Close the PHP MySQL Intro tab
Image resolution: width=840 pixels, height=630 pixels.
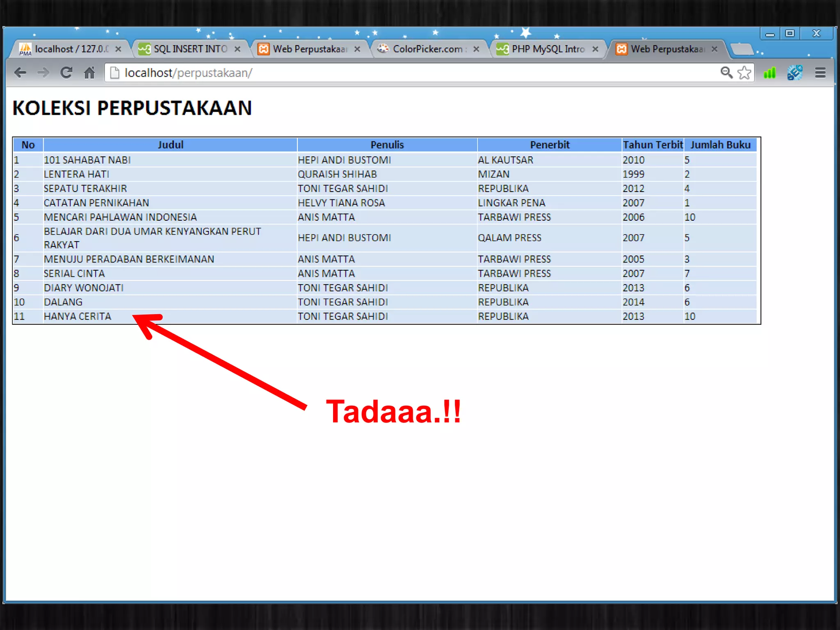click(595, 49)
